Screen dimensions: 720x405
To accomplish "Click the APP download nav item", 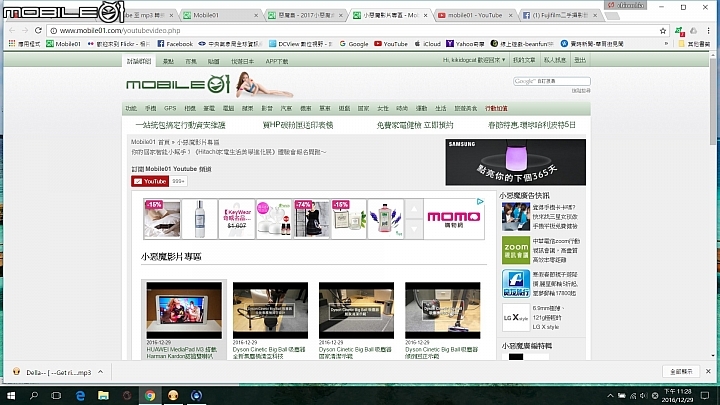I will [276, 61].
